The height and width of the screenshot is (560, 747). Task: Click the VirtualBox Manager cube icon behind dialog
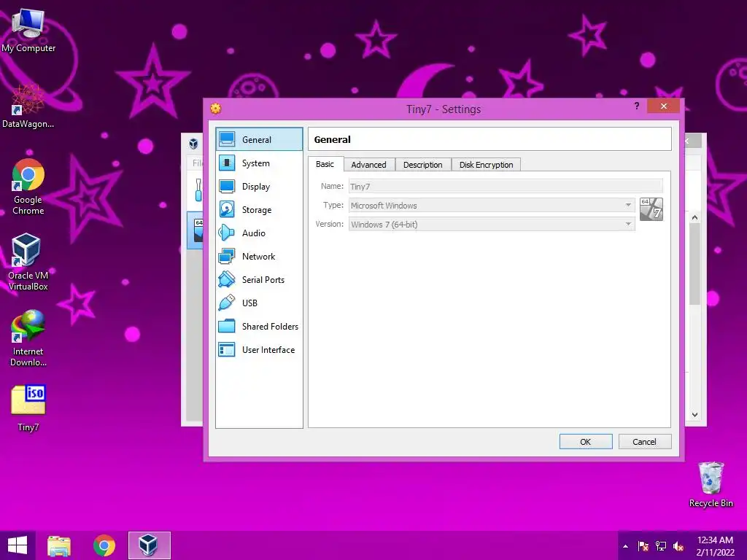coord(193,143)
